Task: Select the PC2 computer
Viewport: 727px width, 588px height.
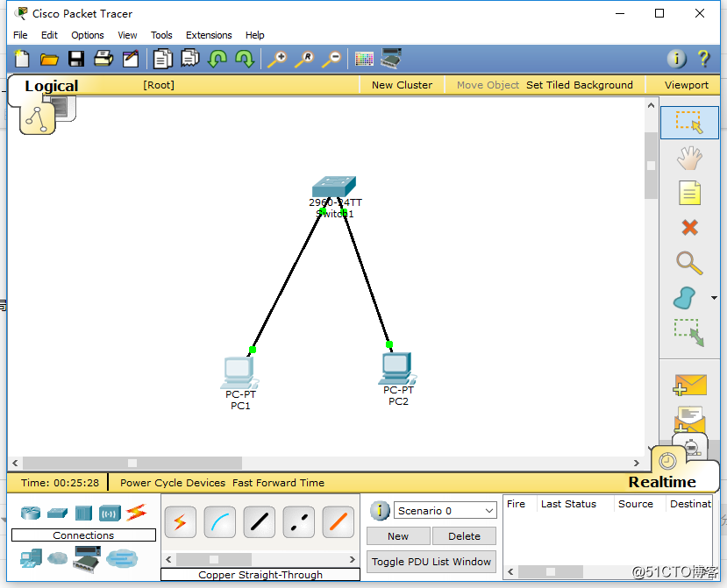Action: click(397, 369)
